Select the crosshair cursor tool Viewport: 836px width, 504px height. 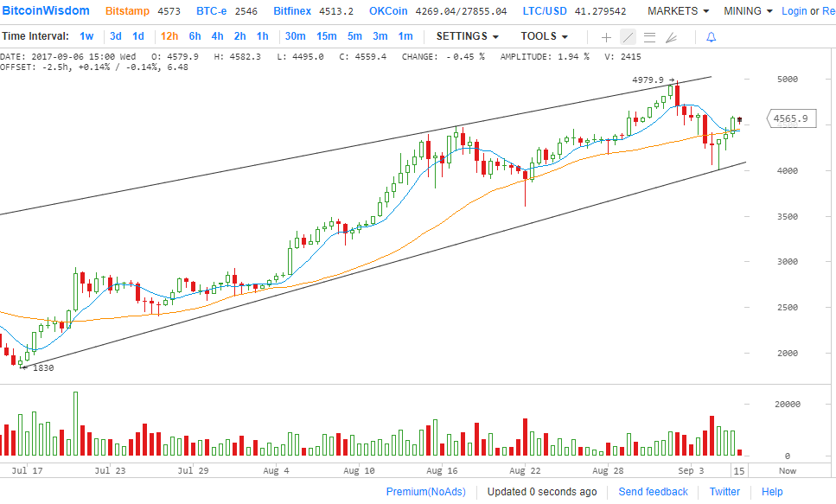pyautogui.click(x=606, y=37)
